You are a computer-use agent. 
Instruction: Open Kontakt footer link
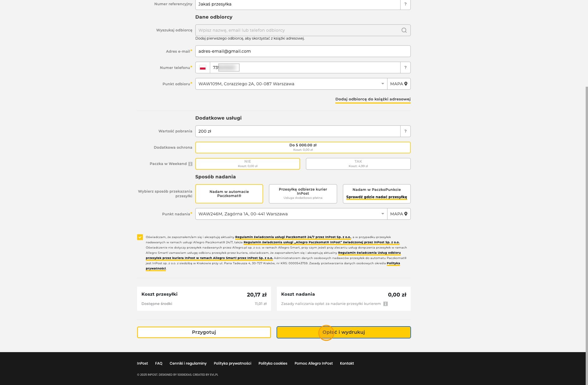click(347, 363)
